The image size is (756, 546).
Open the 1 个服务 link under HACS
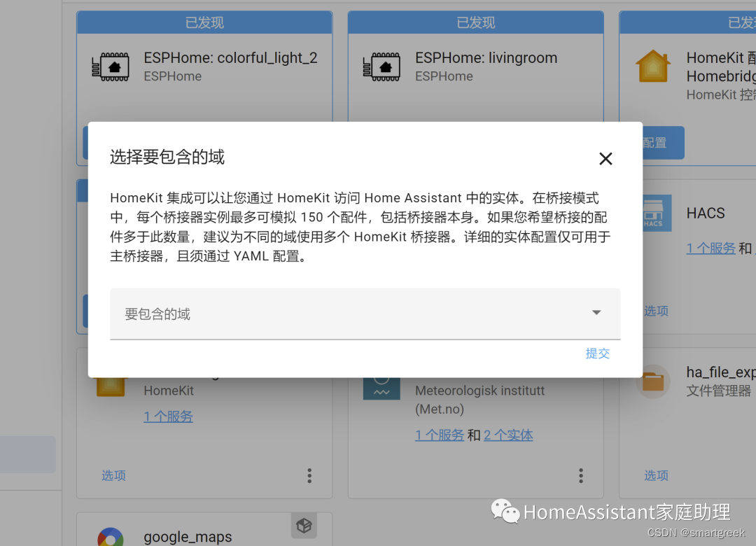click(711, 248)
